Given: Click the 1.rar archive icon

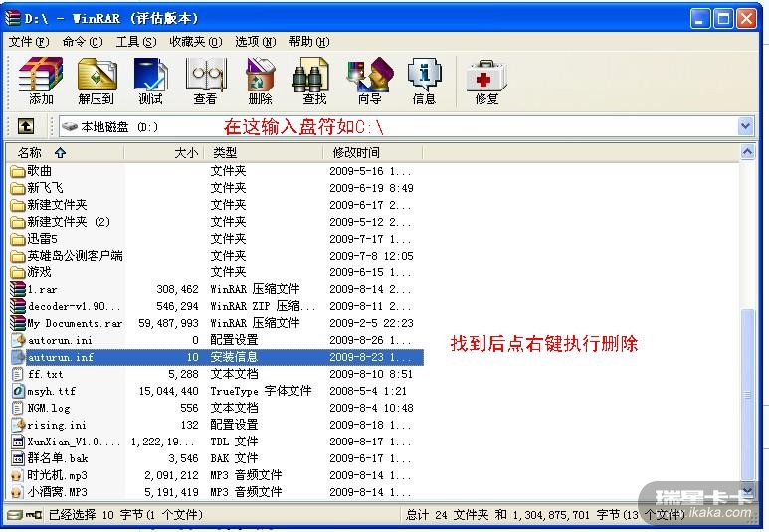Looking at the screenshot, I should [x=18, y=289].
